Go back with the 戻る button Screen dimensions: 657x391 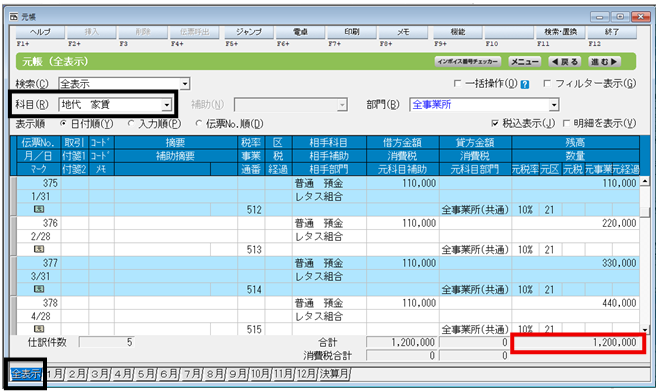pos(565,62)
